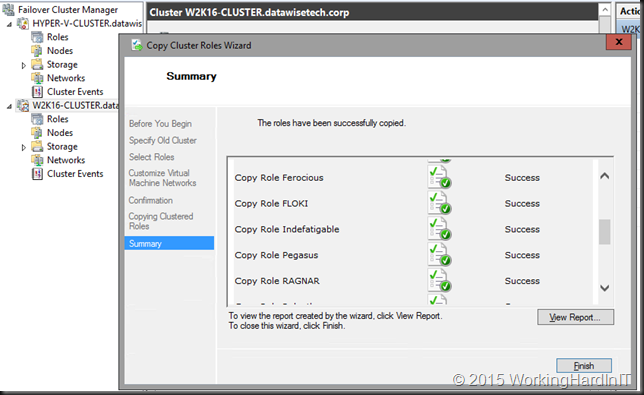Click Nodes icon under HYPER-V-CLUSTER
The image size is (644, 395).
click(x=37, y=51)
